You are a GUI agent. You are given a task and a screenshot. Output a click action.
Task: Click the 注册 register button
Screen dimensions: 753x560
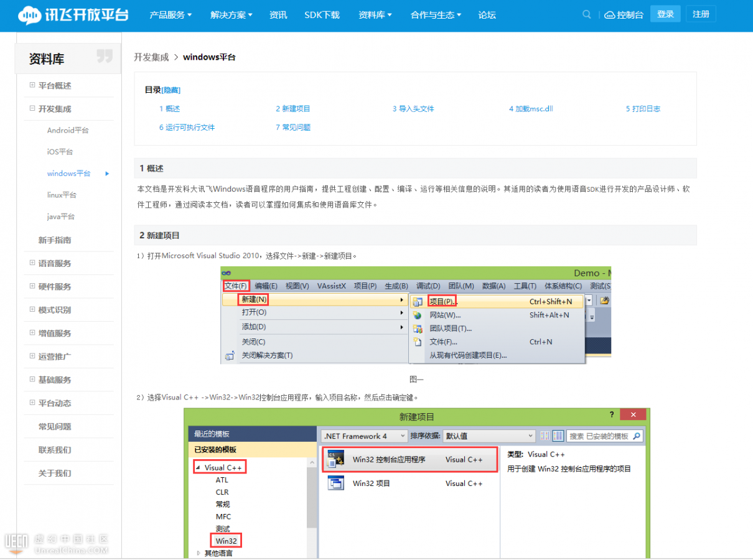(701, 14)
